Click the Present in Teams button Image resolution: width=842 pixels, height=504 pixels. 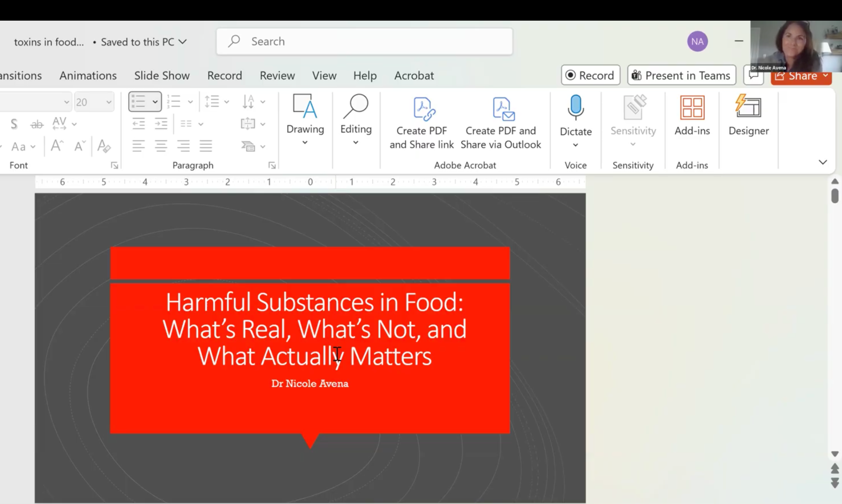pyautogui.click(x=681, y=75)
